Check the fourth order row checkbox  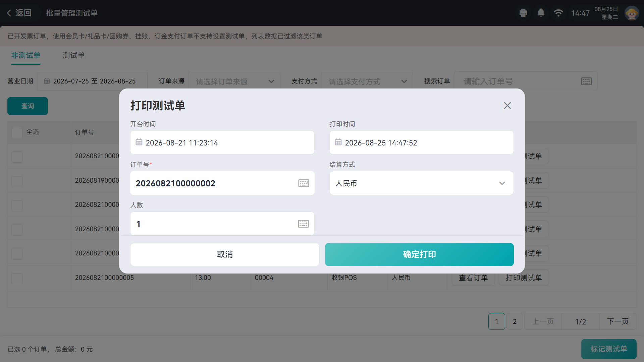pyautogui.click(x=17, y=230)
